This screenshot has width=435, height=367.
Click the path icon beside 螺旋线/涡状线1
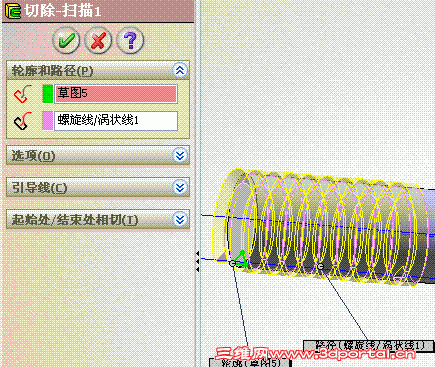pos(23,121)
